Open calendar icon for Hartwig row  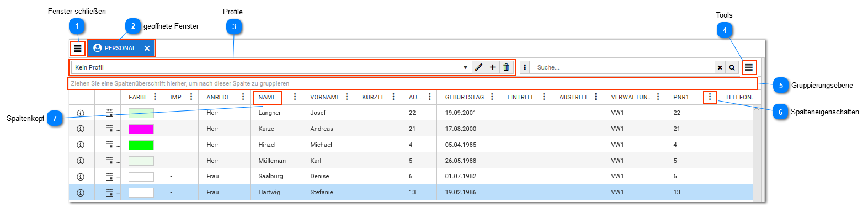click(x=109, y=193)
